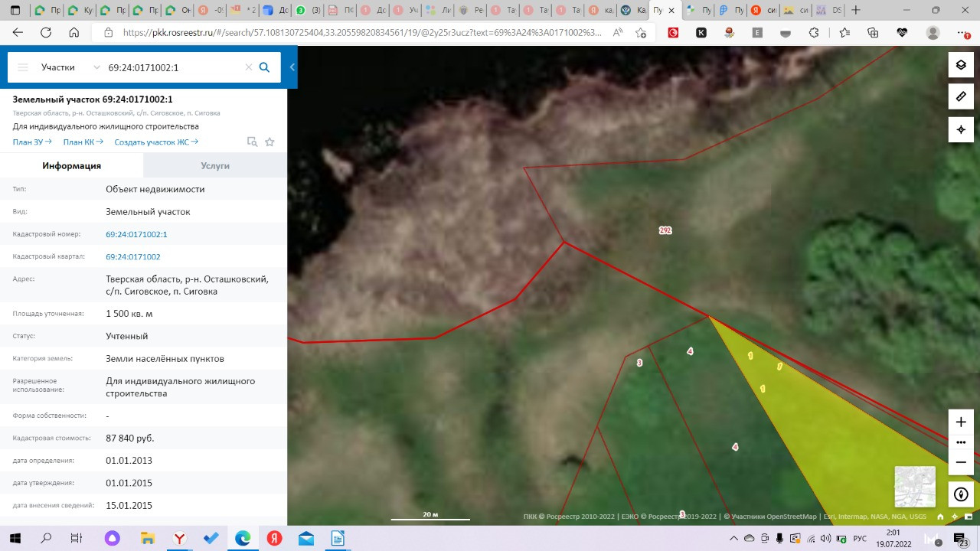
Task: Activate the locate-me crosshair tool
Action: point(961,130)
